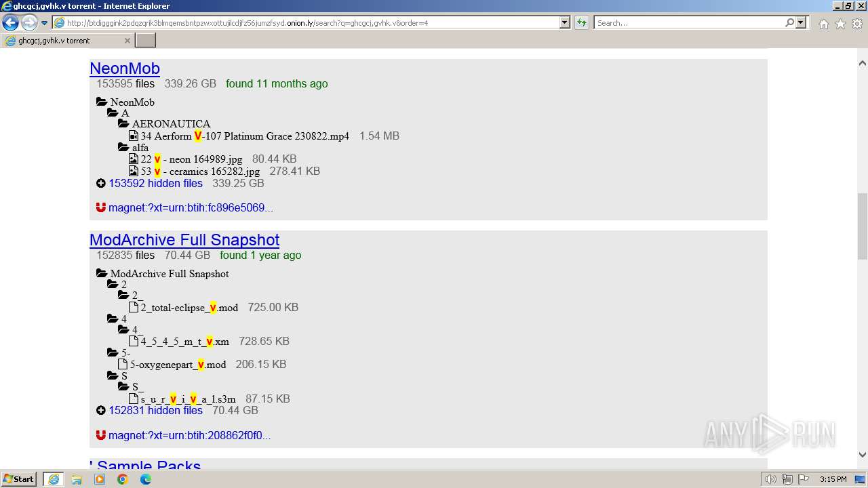Click file icon of 4_5_4_5_m_t_v.xm

134,341
